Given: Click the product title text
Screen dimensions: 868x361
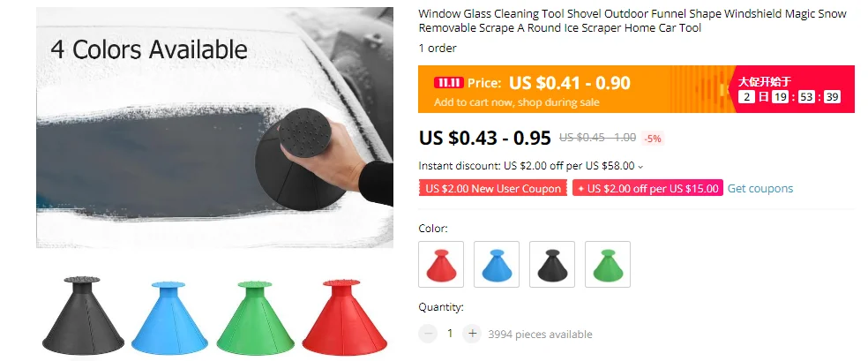Looking at the screenshot, I should (632, 21).
